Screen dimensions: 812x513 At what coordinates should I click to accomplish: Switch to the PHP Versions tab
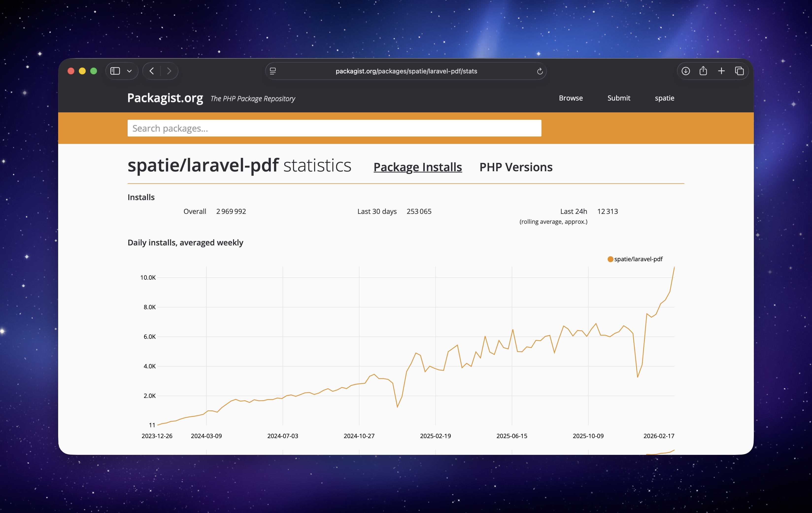click(516, 167)
